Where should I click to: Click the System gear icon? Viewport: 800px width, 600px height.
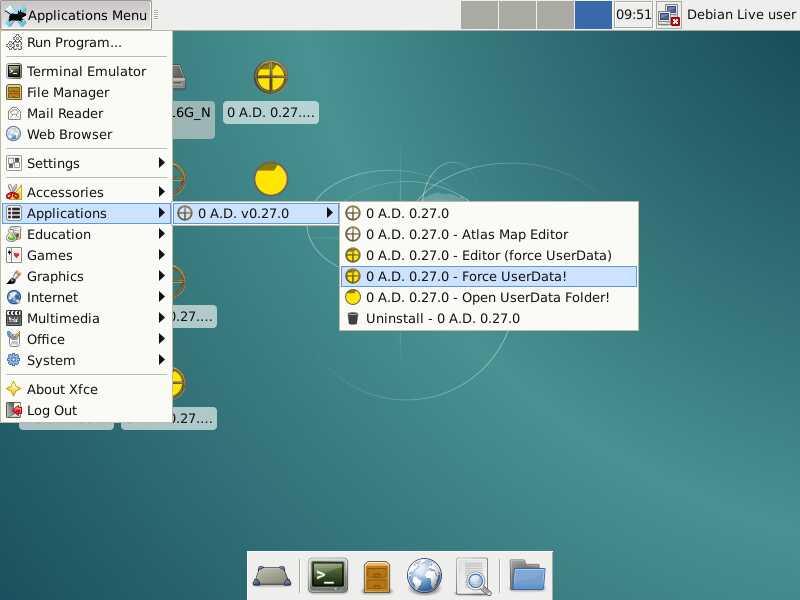14,360
